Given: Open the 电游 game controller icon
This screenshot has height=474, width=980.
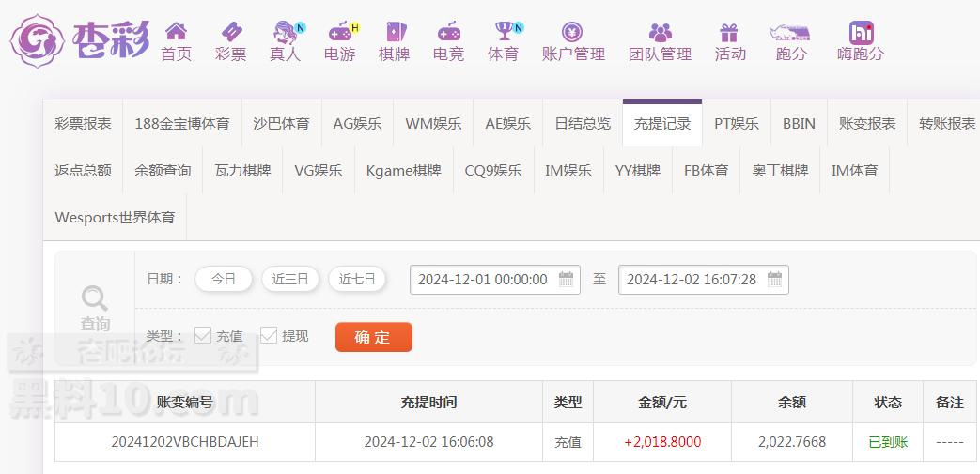Looking at the screenshot, I should [x=339, y=33].
